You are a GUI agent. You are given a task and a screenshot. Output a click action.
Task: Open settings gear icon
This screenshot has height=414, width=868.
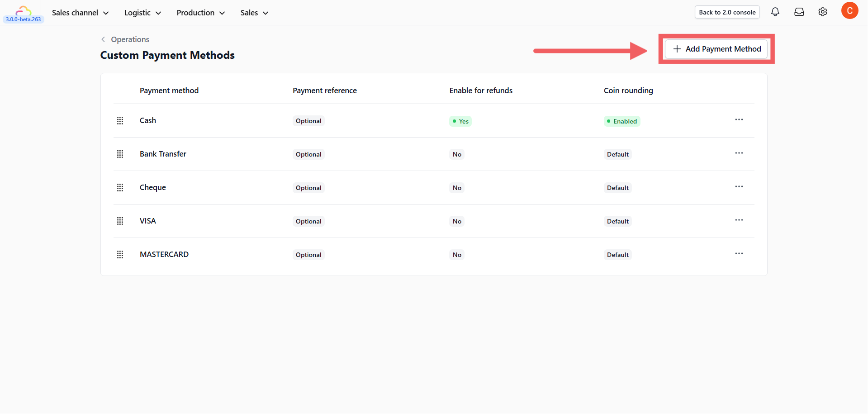tap(823, 12)
